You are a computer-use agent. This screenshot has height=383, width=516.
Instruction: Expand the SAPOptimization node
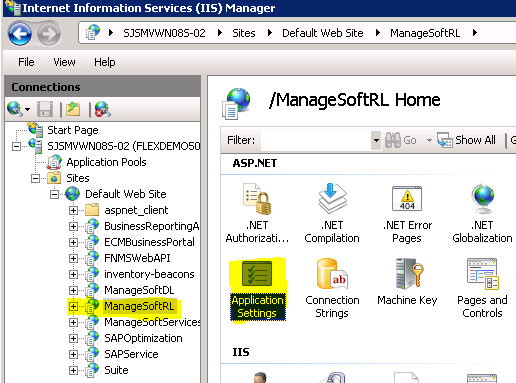pos(73,338)
